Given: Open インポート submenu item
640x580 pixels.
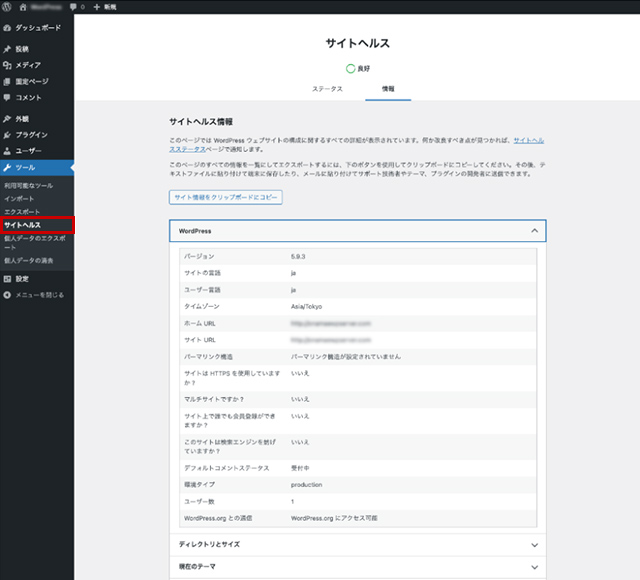Looking at the screenshot, I should point(19,199).
